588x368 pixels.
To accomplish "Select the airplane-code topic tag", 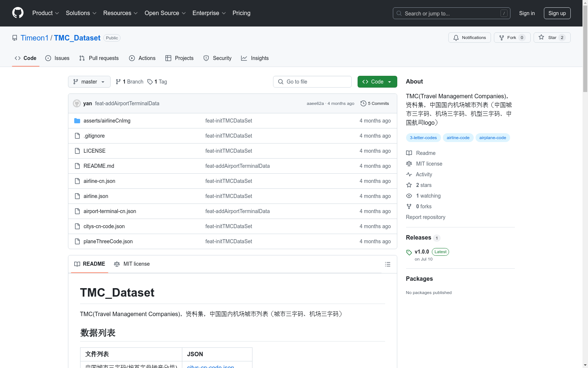I will 492,138.
